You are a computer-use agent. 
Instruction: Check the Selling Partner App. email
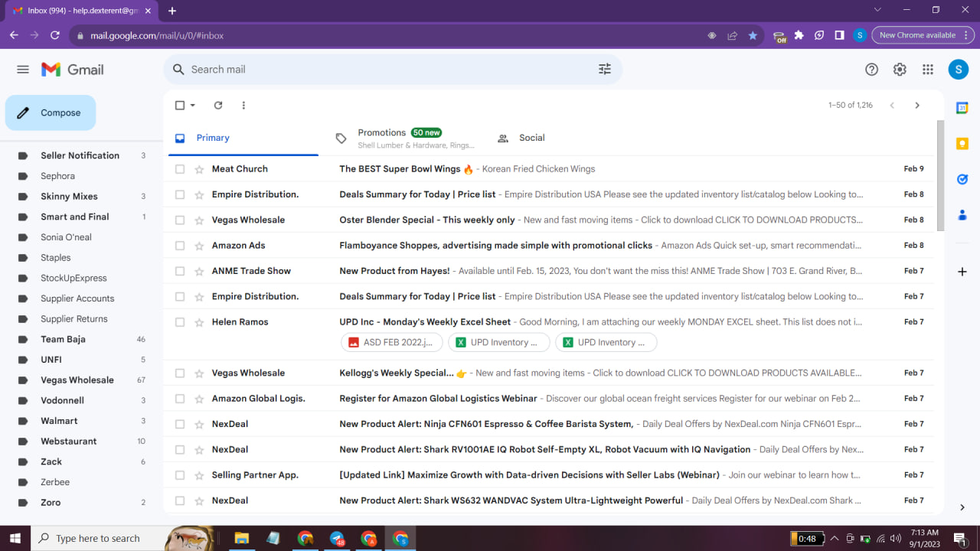180,475
